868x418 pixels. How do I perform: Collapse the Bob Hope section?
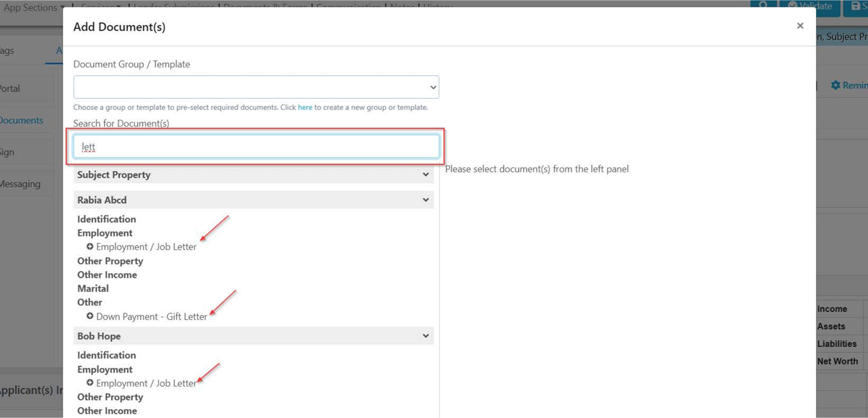[425, 336]
